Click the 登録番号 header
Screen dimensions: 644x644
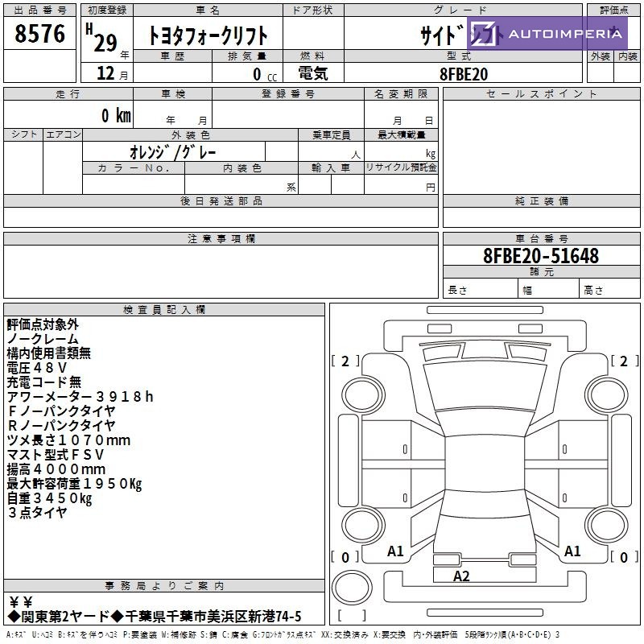click(288, 93)
